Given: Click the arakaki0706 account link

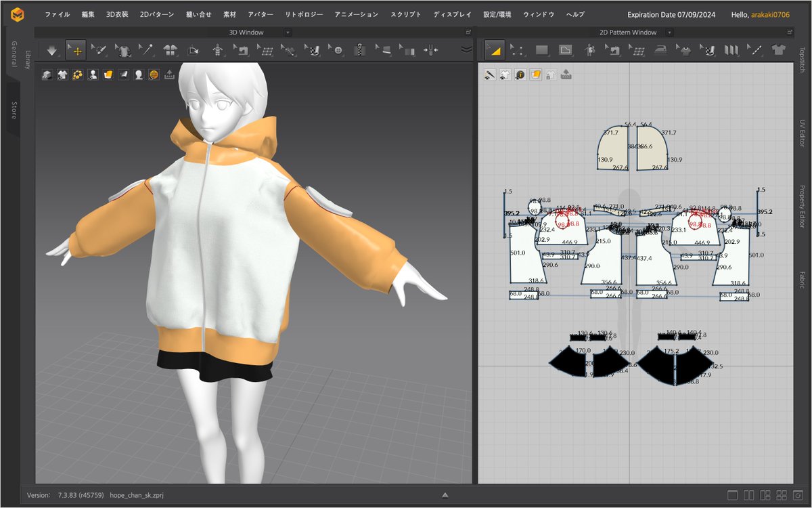Looking at the screenshot, I should (x=771, y=14).
